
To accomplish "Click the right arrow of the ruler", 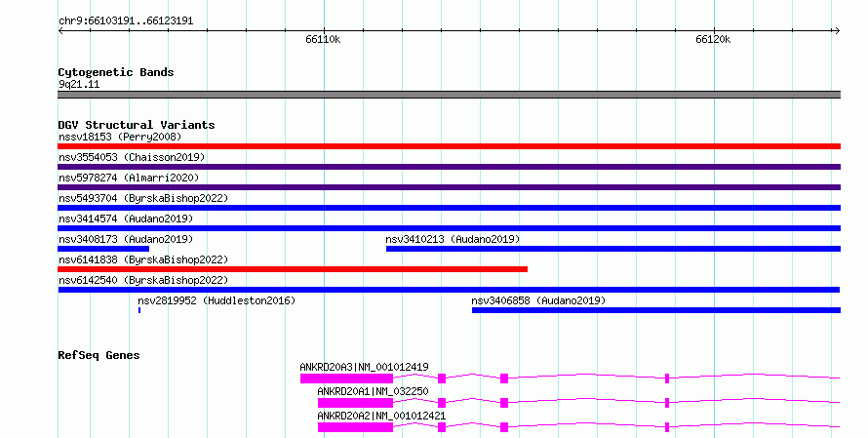I will tap(837, 31).
